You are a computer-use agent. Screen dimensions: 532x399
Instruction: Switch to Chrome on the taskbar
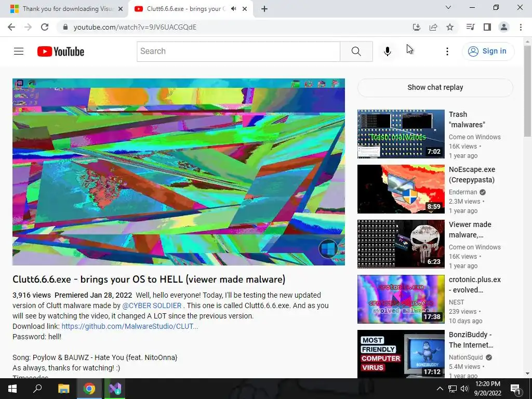(x=89, y=389)
